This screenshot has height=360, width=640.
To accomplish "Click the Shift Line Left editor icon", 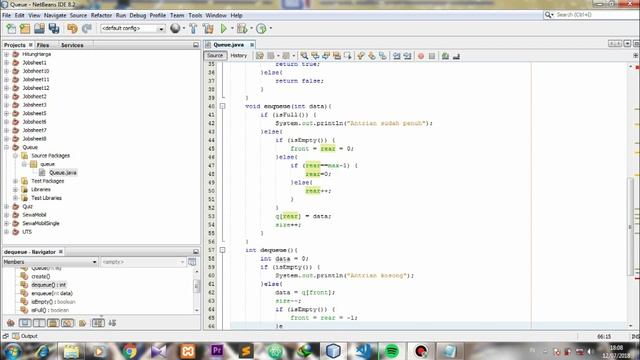I will (396, 56).
